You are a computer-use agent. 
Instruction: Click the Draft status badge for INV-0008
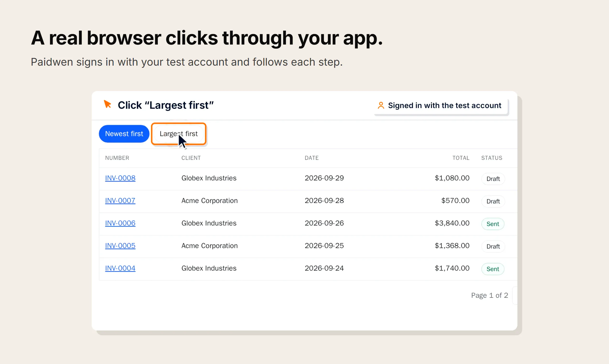(493, 179)
